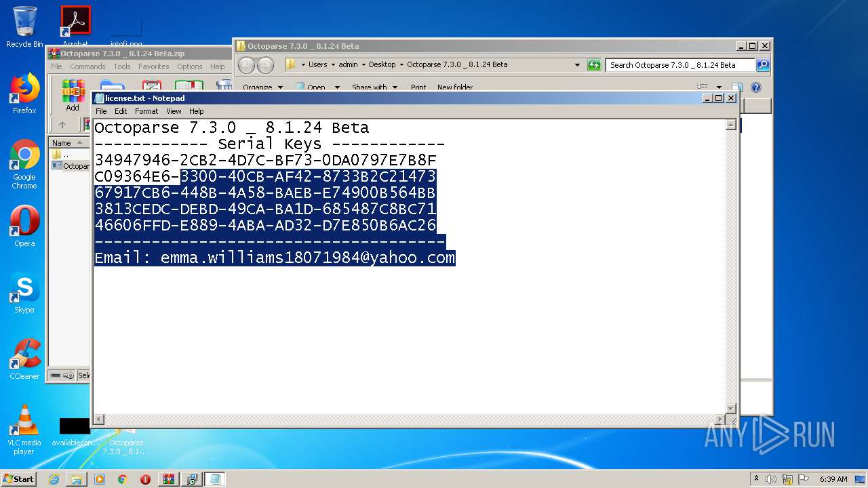This screenshot has width=868, height=488.
Task: Click WinRAR up-one-level arrow
Action: pos(62,125)
